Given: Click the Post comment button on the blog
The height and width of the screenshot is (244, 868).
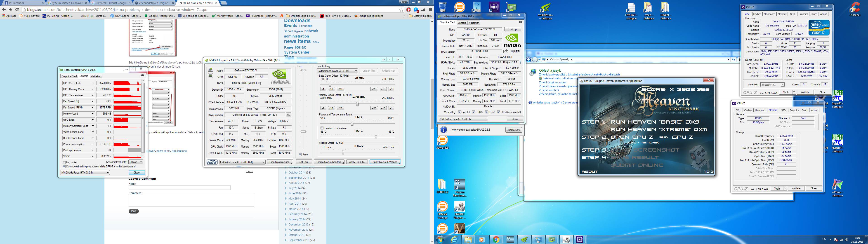Looking at the screenshot, I should pos(134,211).
